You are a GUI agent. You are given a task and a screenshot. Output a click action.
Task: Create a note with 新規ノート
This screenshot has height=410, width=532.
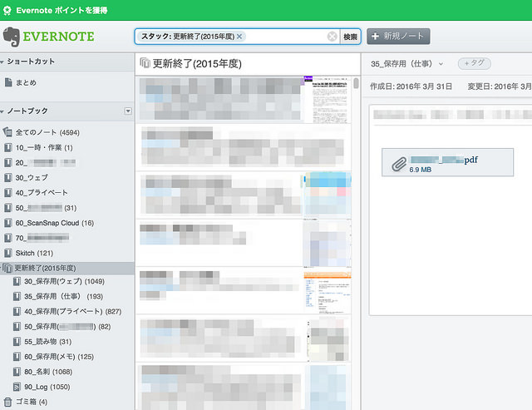pyautogui.click(x=398, y=37)
